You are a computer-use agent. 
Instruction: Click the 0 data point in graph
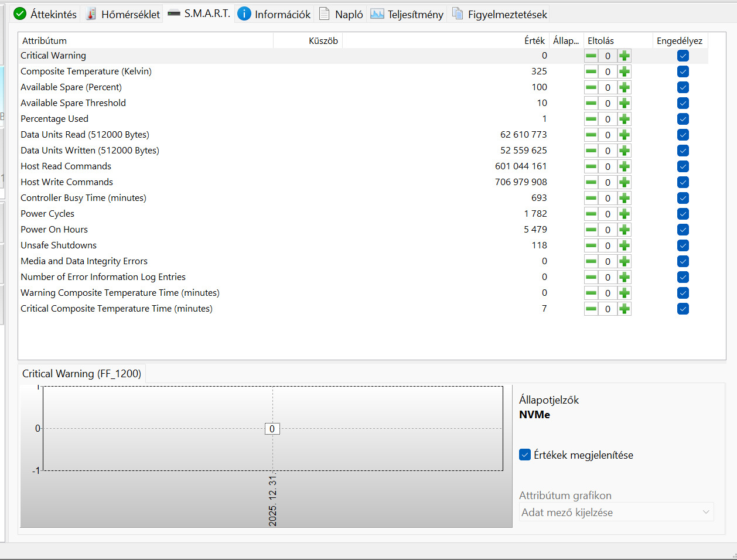(x=272, y=429)
